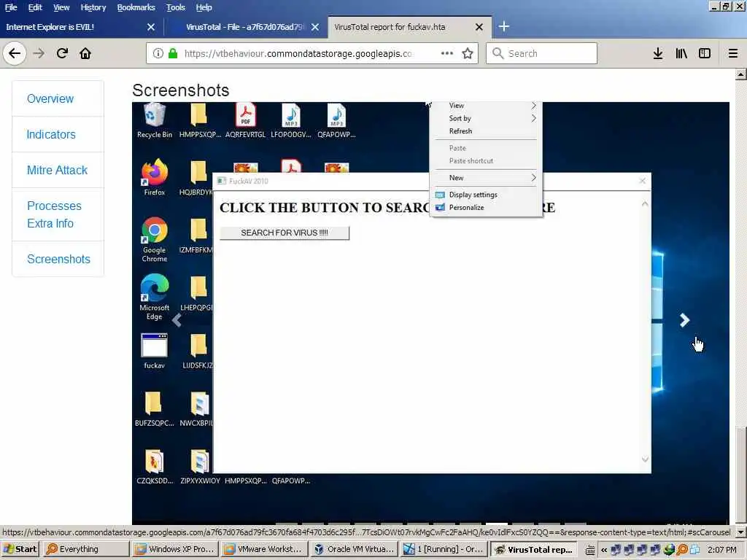
Task: Go back to the previous page
Action: pos(15,53)
